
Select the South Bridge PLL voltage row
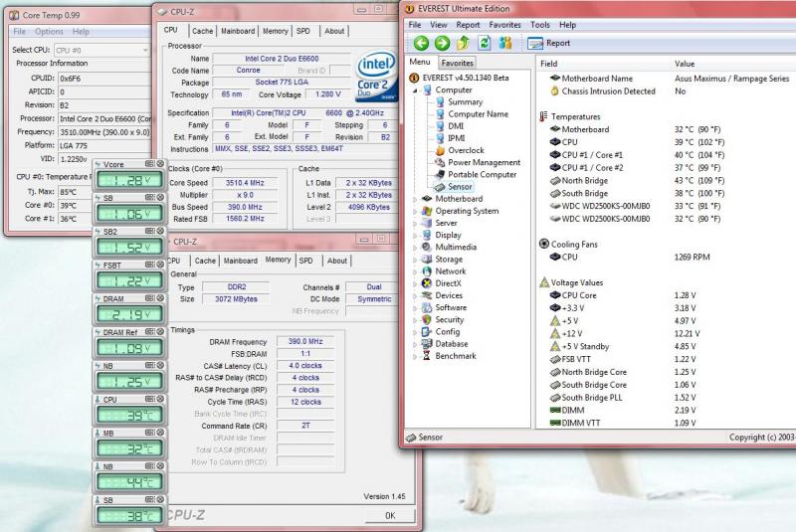[665, 398]
